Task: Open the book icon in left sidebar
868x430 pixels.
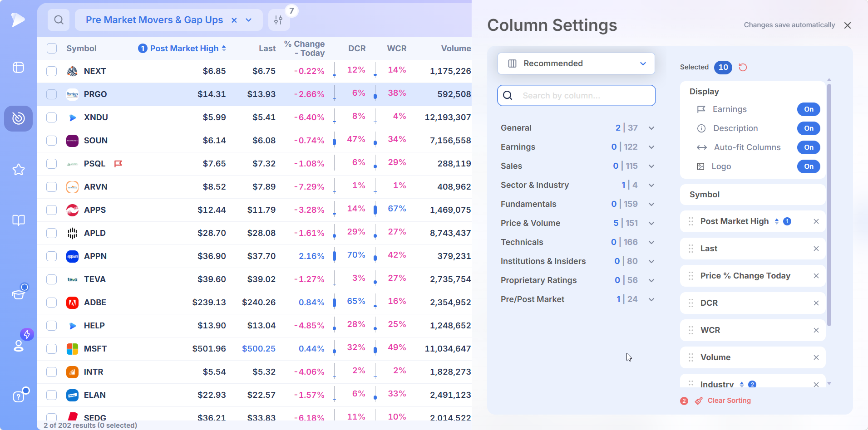Action: [x=19, y=220]
